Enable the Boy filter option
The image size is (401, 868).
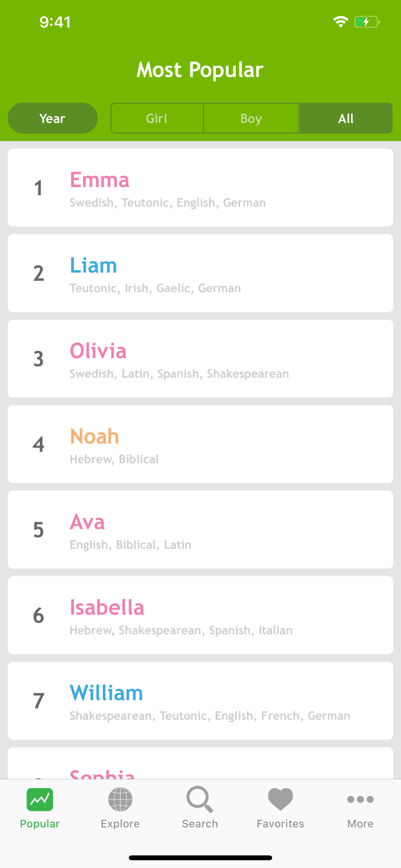tap(251, 118)
